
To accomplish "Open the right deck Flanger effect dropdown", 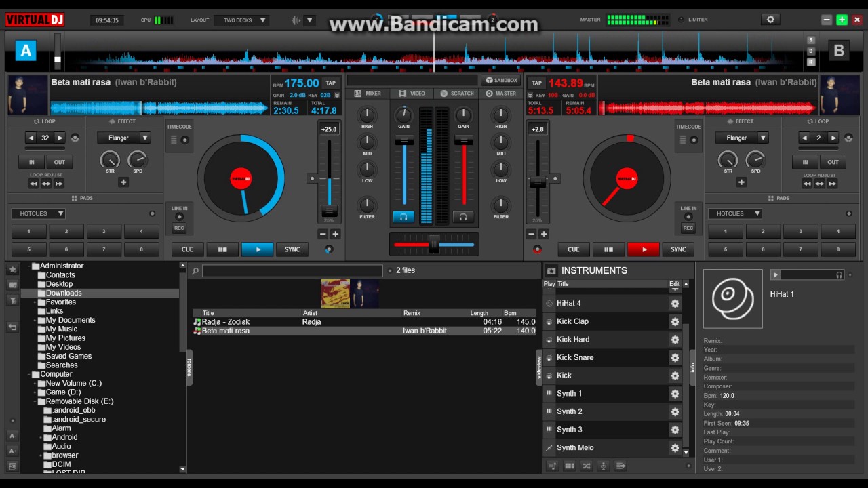I will [742, 138].
